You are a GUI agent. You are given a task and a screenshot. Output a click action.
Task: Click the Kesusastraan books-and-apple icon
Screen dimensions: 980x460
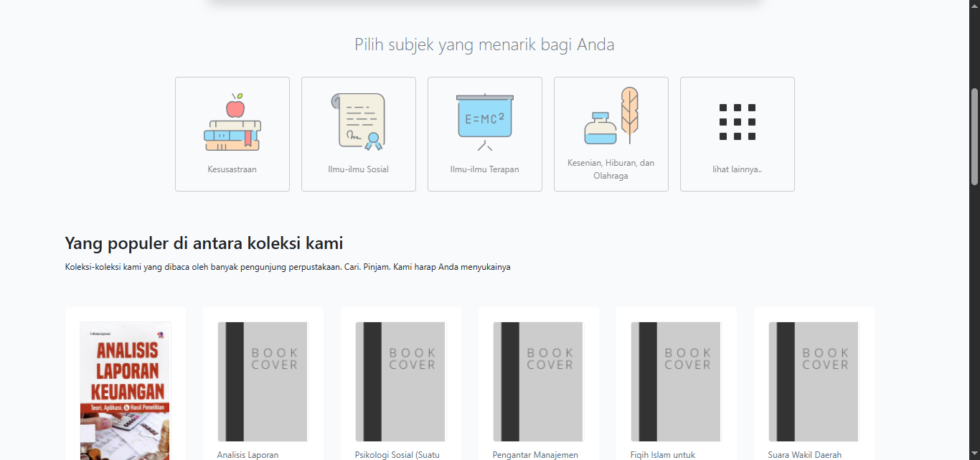(x=232, y=122)
